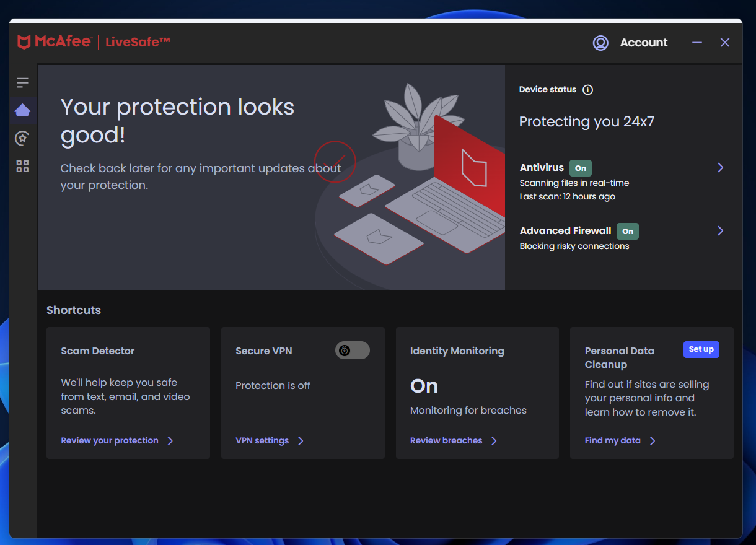Click the 'Blocking risky connections' text

574,246
